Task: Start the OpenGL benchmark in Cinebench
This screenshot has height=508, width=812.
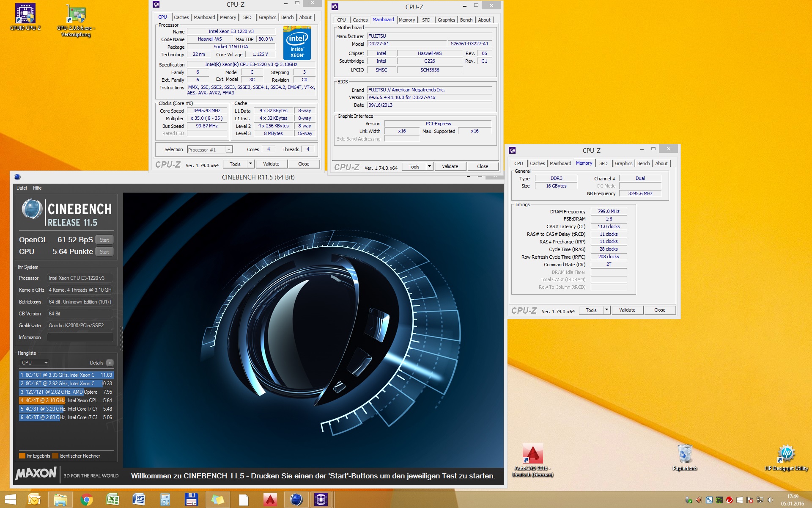Action: pyautogui.click(x=104, y=240)
